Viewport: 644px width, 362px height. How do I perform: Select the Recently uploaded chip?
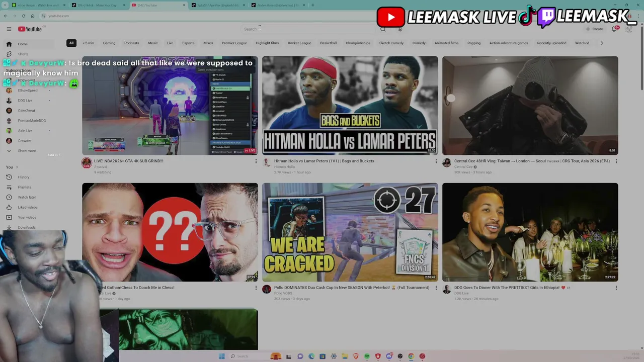point(551,43)
